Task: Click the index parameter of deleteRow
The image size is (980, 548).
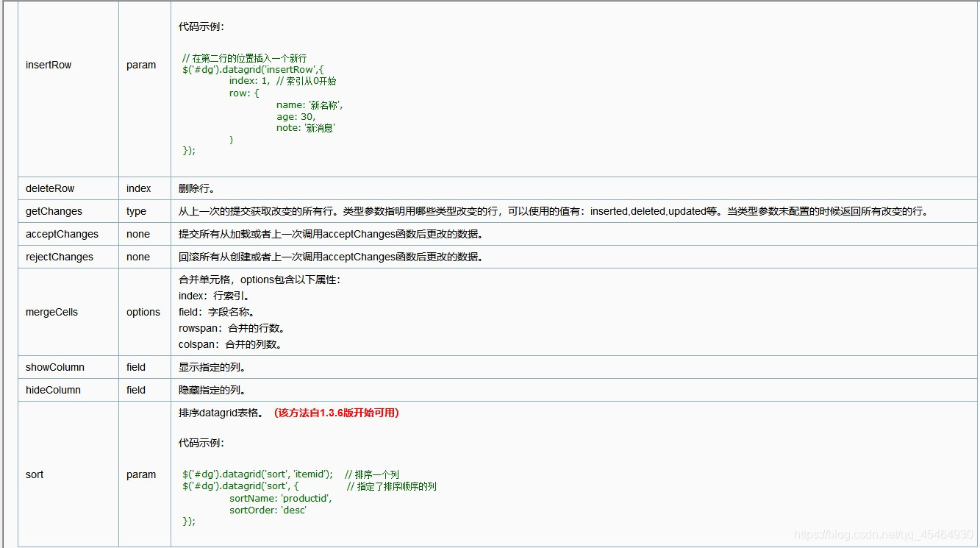Action: (x=139, y=188)
